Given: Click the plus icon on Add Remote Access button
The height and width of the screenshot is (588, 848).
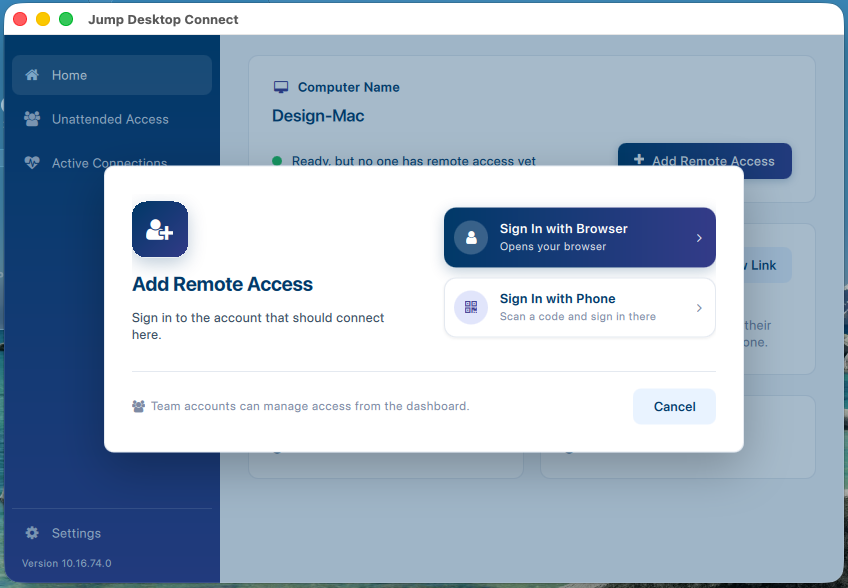Looking at the screenshot, I should [639, 160].
